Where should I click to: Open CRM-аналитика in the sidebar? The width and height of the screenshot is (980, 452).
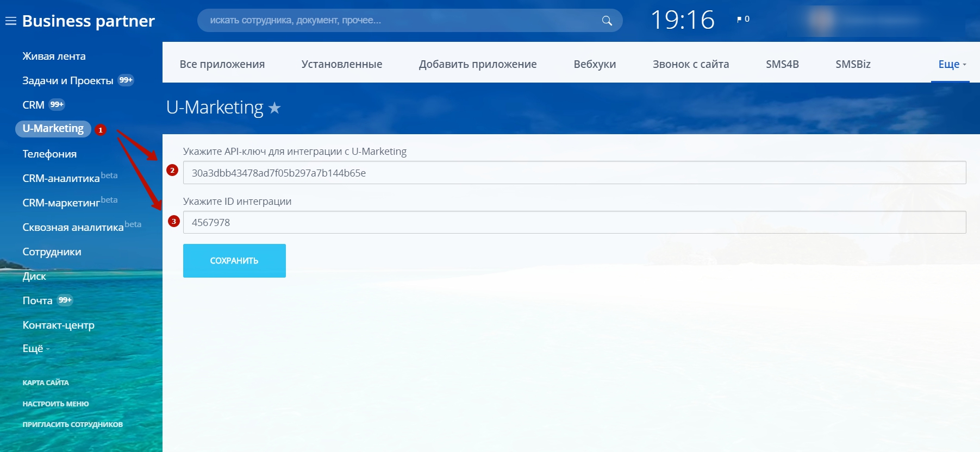[x=61, y=178]
